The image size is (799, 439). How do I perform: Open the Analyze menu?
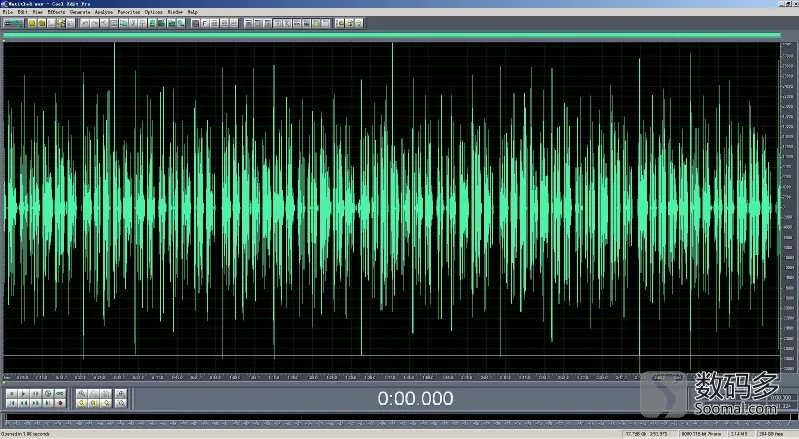tap(104, 12)
